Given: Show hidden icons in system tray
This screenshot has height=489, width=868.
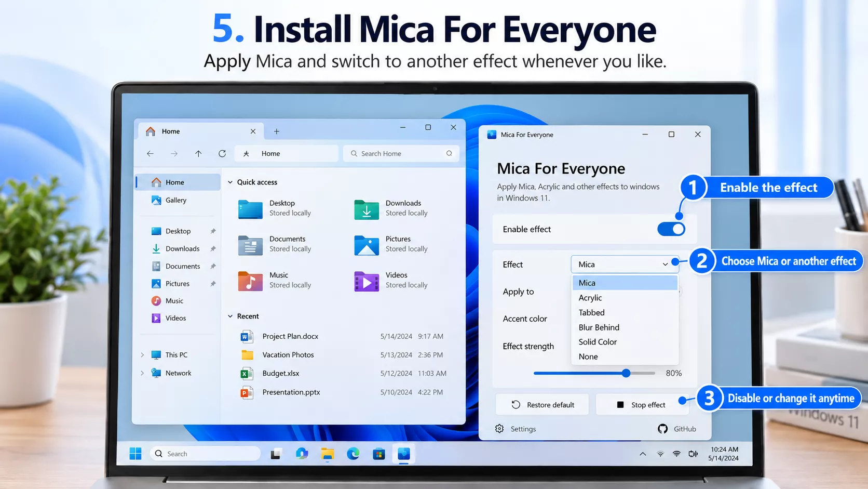Looking at the screenshot, I should 643,454.
